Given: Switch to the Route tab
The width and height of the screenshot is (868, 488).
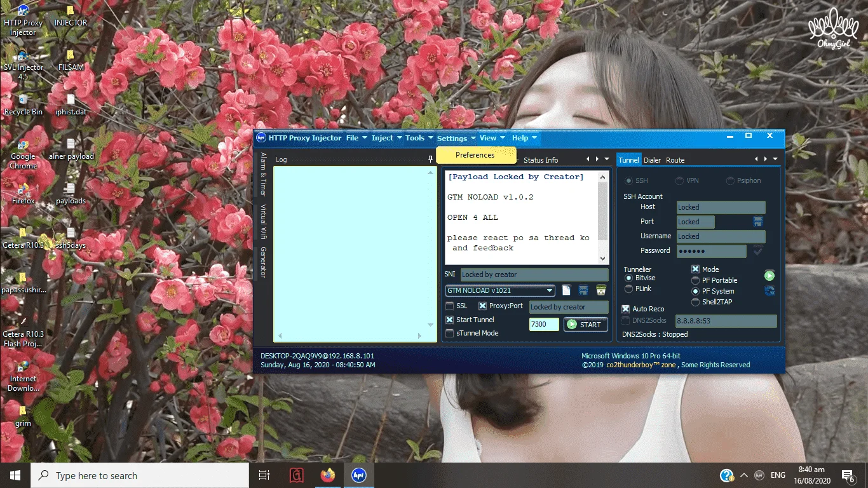Looking at the screenshot, I should (675, 160).
